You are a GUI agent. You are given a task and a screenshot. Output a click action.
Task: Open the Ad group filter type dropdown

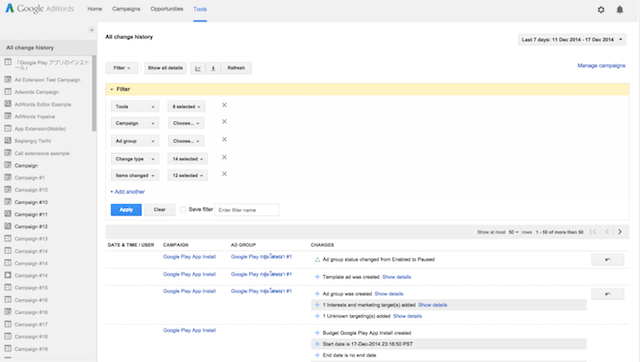pos(135,141)
